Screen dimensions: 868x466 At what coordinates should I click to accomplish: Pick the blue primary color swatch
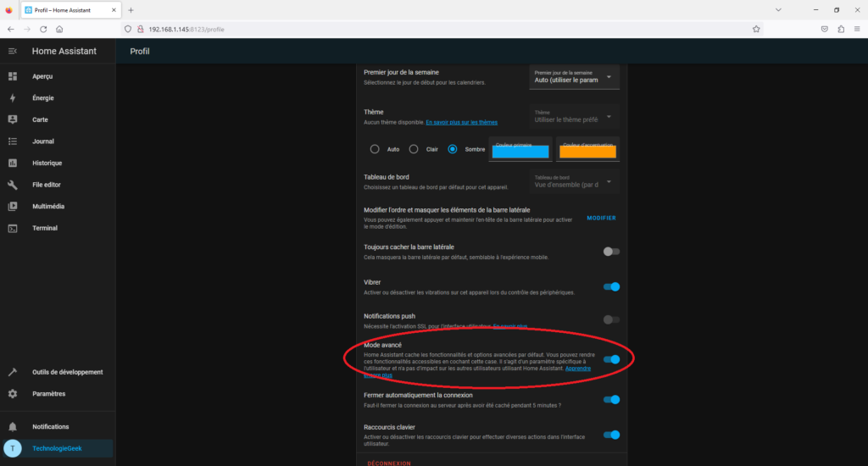coord(520,151)
